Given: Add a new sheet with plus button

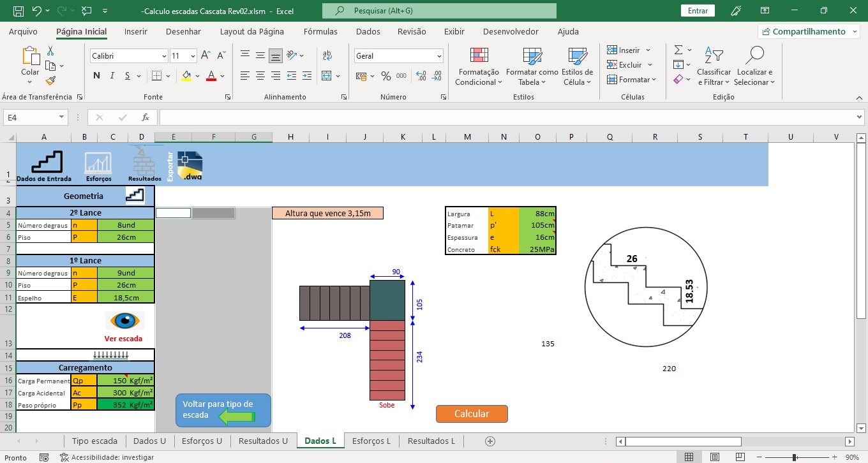Looking at the screenshot, I should (x=490, y=441).
